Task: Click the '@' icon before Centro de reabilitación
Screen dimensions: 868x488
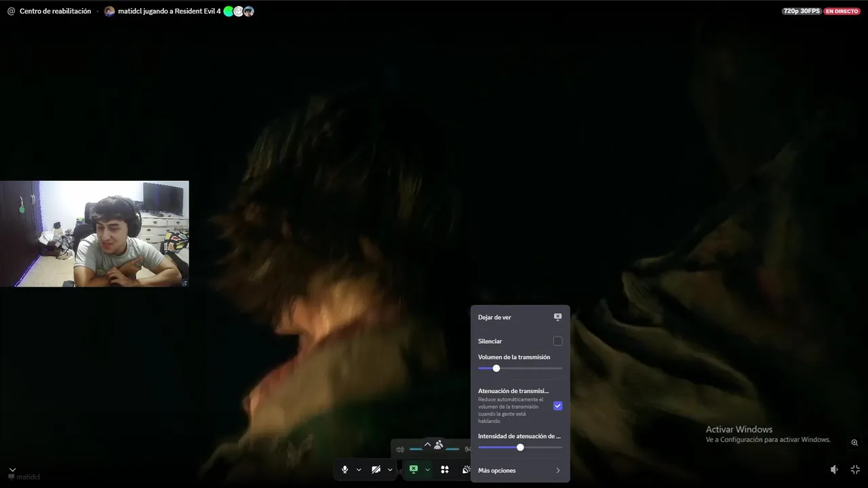Action: click(x=11, y=12)
